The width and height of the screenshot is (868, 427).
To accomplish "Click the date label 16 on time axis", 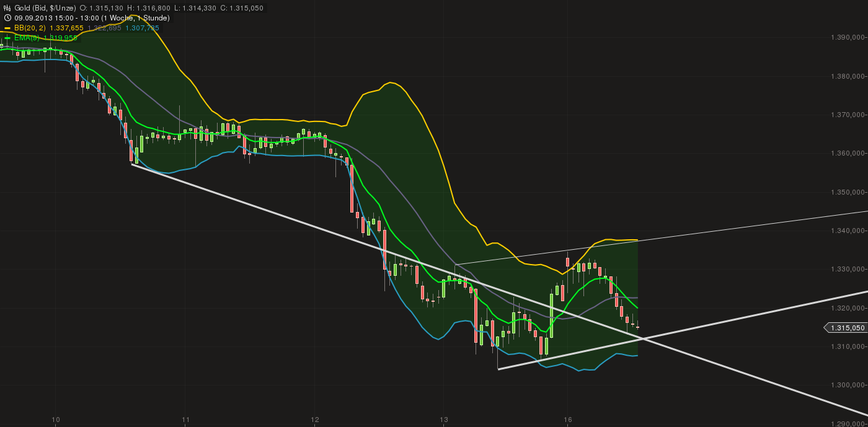I will [x=567, y=420].
